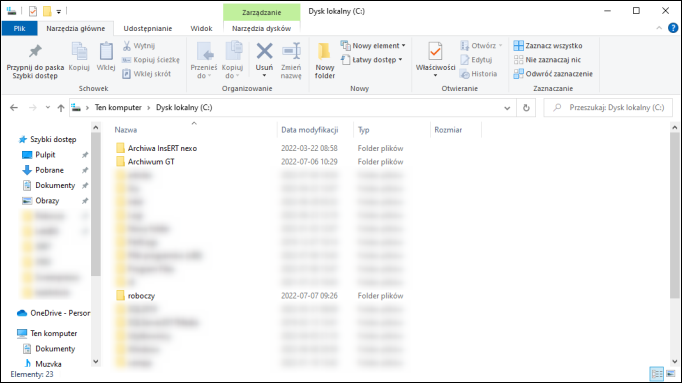This screenshot has height=383, width=682.
Task: Click Ten komputer in address bar
Action: pyautogui.click(x=118, y=107)
